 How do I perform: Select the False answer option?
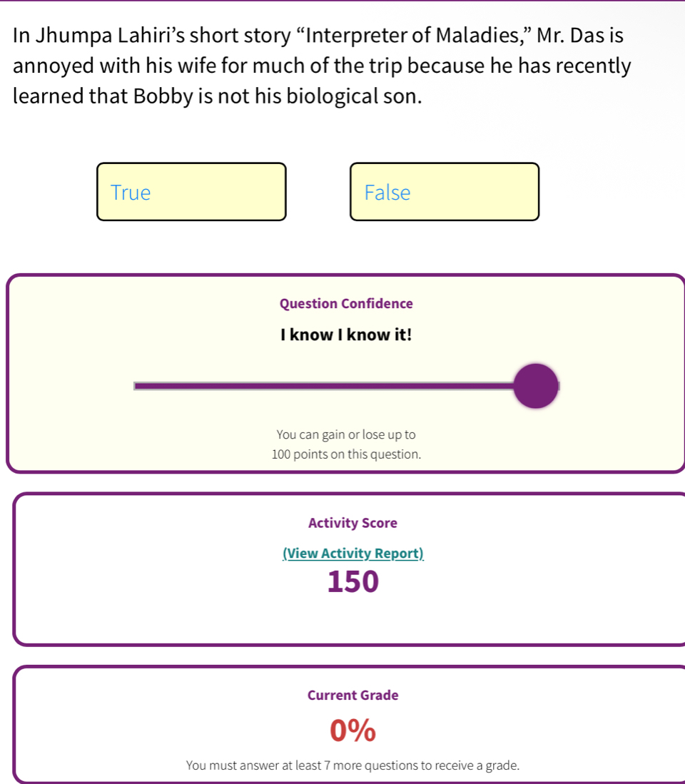click(x=445, y=191)
